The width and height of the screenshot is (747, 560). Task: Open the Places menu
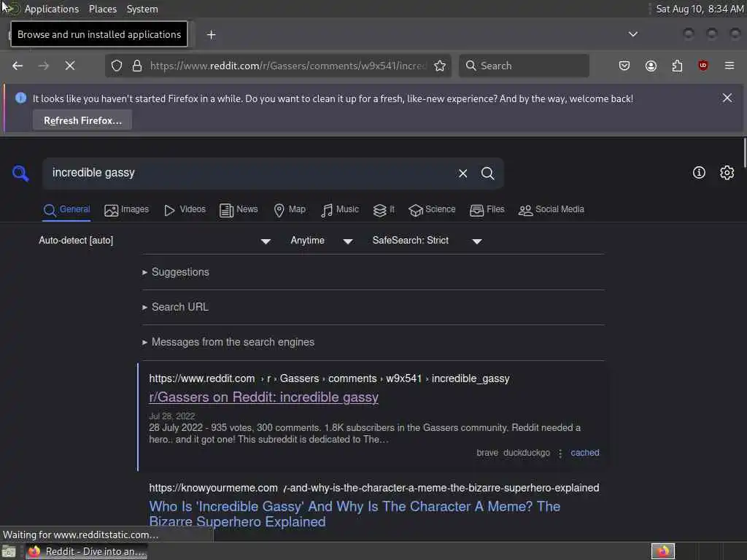103,9
